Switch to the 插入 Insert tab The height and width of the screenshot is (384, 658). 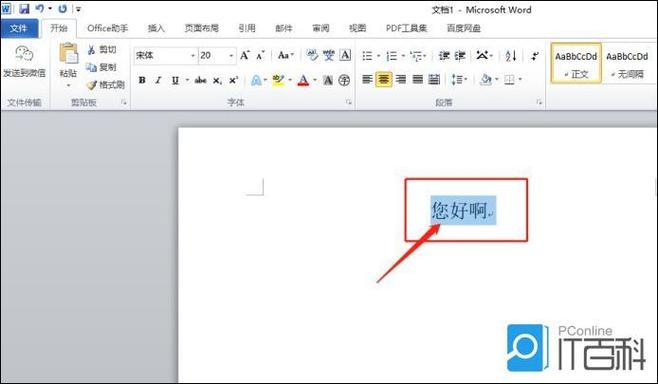(x=156, y=28)
